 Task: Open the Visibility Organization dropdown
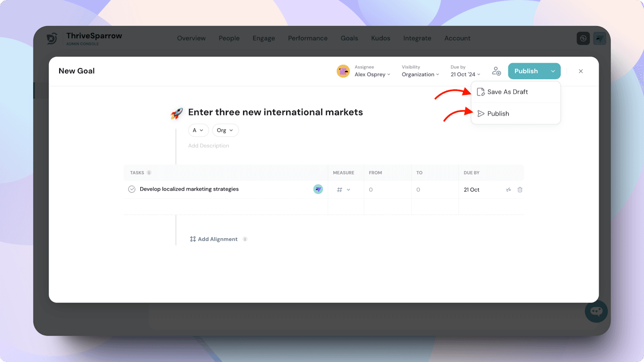420,74
